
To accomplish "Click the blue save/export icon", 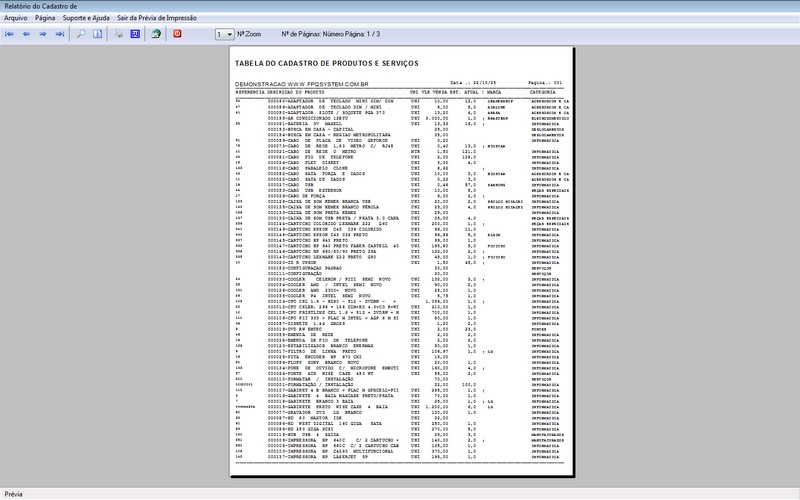I will [x=136, y=34].
